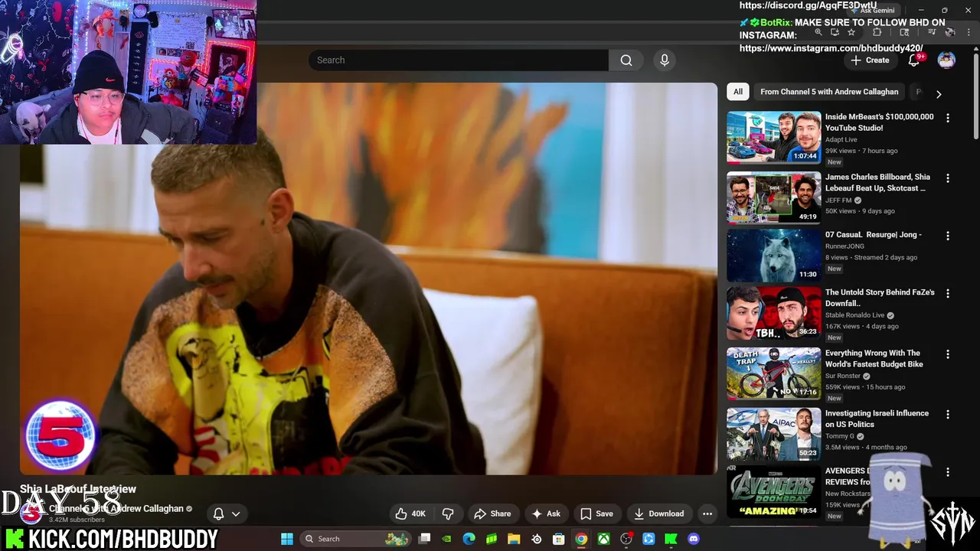Open Xbox app from taskbar
This screenshot has width=980, height=551.
[x=604, y=539]
